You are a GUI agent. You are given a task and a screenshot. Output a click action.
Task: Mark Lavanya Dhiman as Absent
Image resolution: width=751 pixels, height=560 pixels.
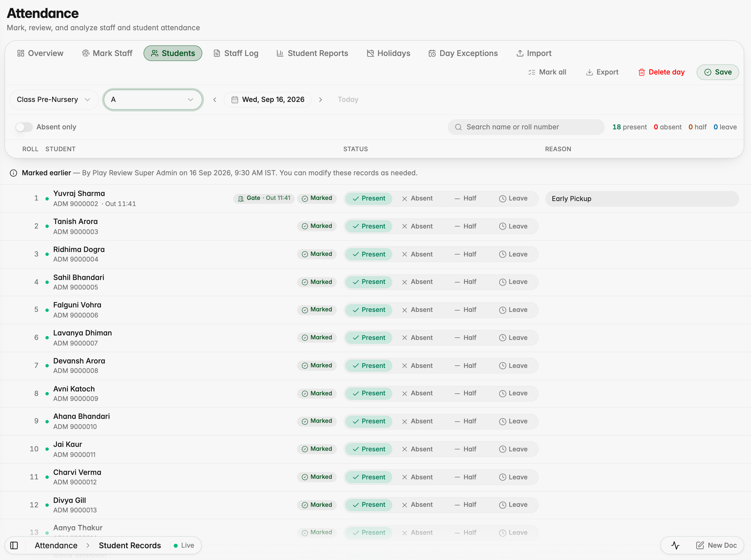[417, 338]
